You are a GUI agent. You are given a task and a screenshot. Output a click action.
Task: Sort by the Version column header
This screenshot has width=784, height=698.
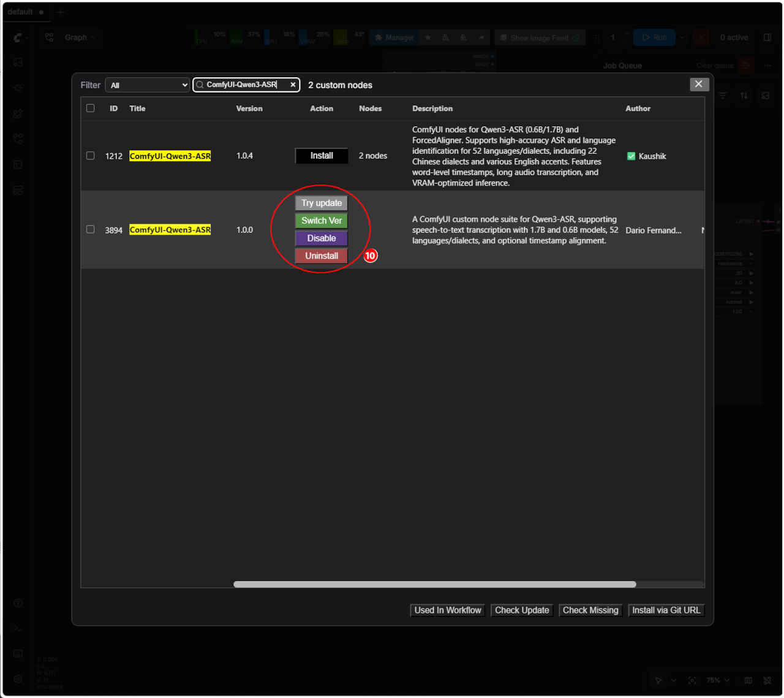click(249, 108)
